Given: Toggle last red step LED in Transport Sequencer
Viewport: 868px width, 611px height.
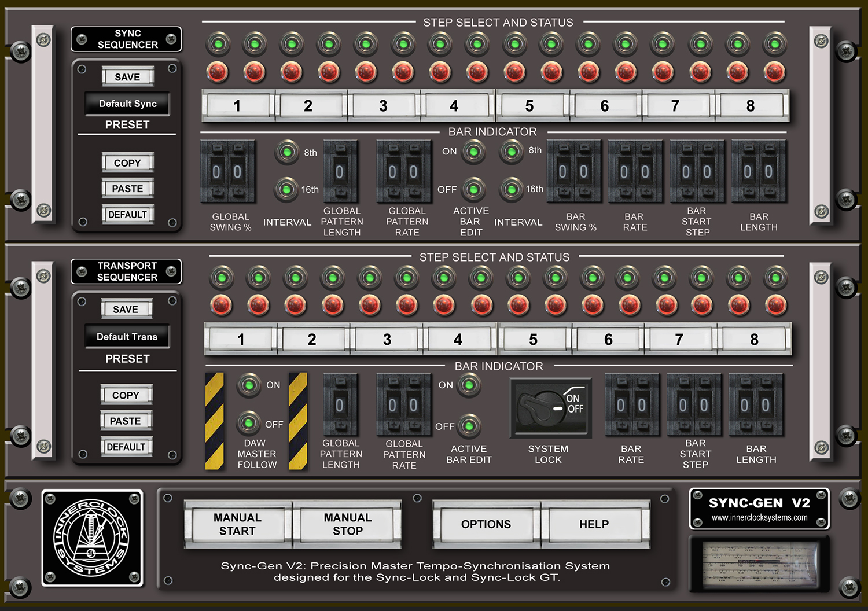Looking at the screenshot, I should pos(775,305).
